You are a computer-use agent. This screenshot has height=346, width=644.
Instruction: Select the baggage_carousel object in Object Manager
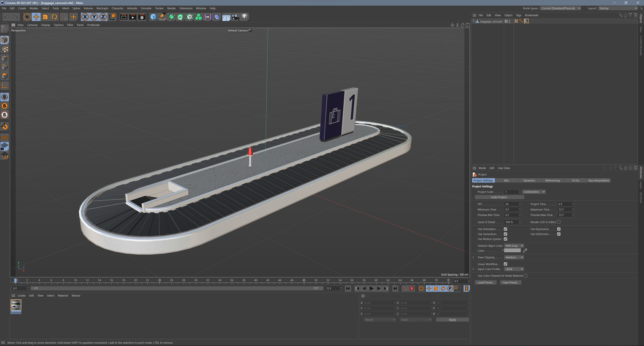(491, 21)
